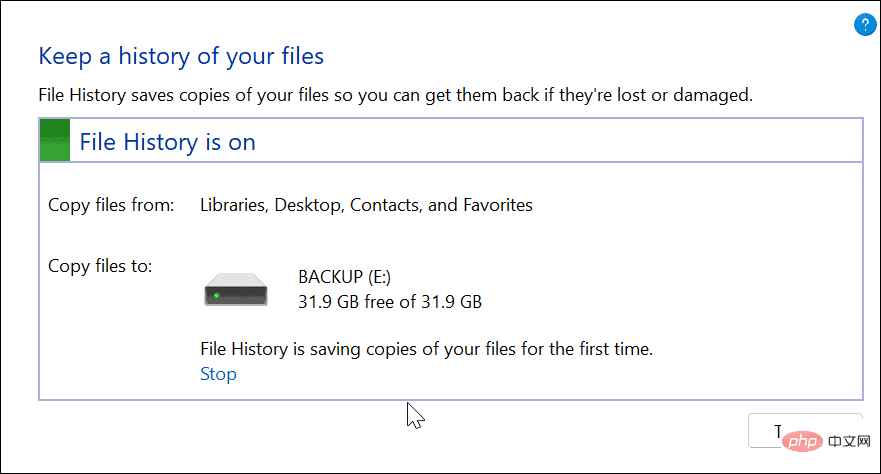Click the word 'Desktop' in the source list
The width and height of the screenshot is (881, 474).
pyautogui.click(x=308, y=205)
